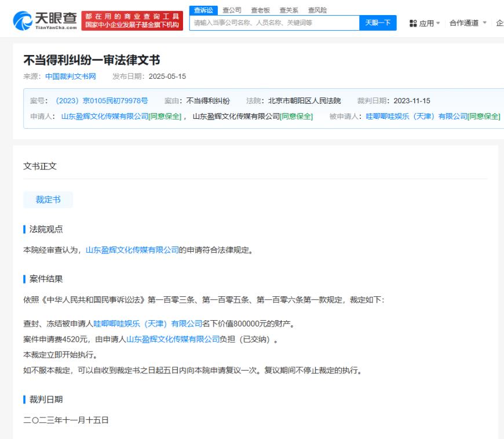Open case number (2023)京0105民初79978号 link
The width and height of the screenshot is (504, 439).
click(x=101, y=101)
